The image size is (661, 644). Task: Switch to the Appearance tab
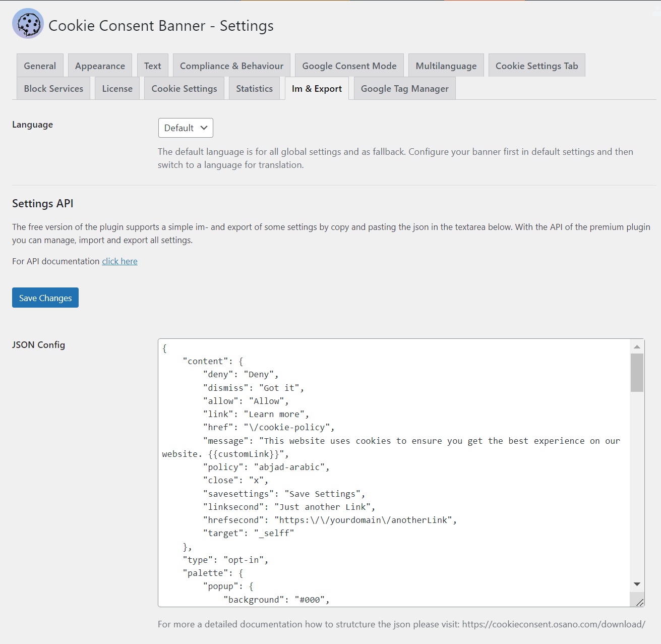[x=100, y=66]
